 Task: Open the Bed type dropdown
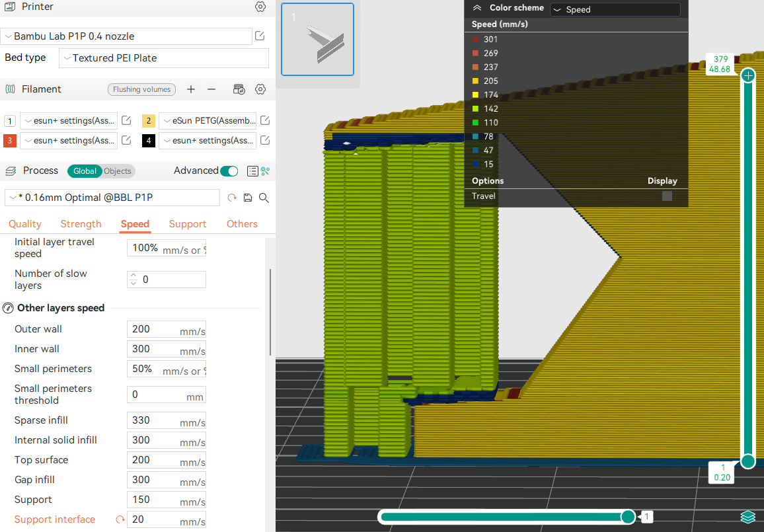click(163, 58)
